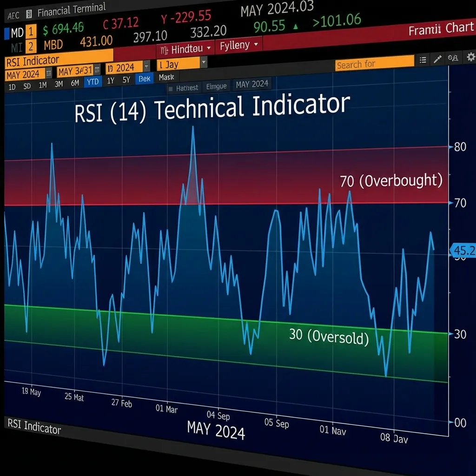
Task: Open the Jay interval dropdown
Action: (x=178, y=64)
